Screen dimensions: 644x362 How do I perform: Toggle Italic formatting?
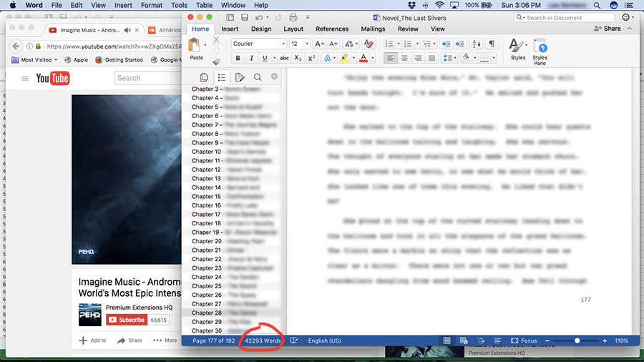click(251, 58)
